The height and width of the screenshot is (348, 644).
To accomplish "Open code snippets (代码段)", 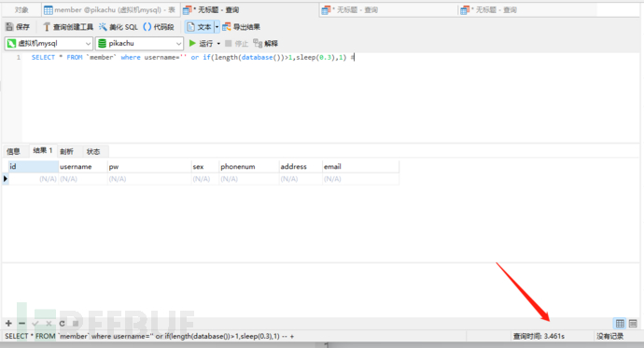I will pyautogui.click(x=159, y=27).
